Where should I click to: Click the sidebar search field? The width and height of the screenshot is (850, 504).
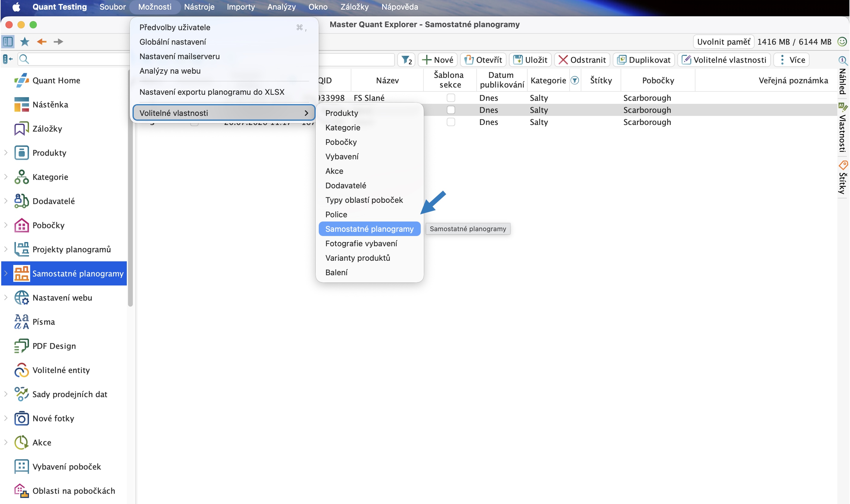pos(74,59)
